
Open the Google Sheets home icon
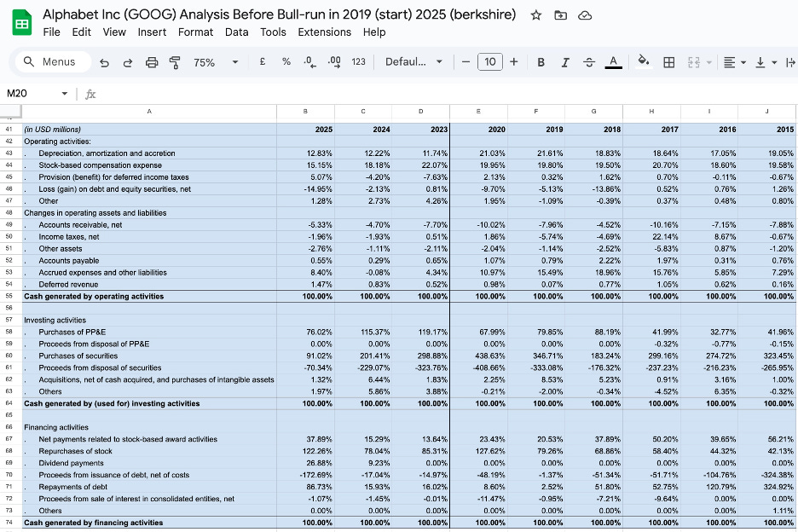coord(21,23)
